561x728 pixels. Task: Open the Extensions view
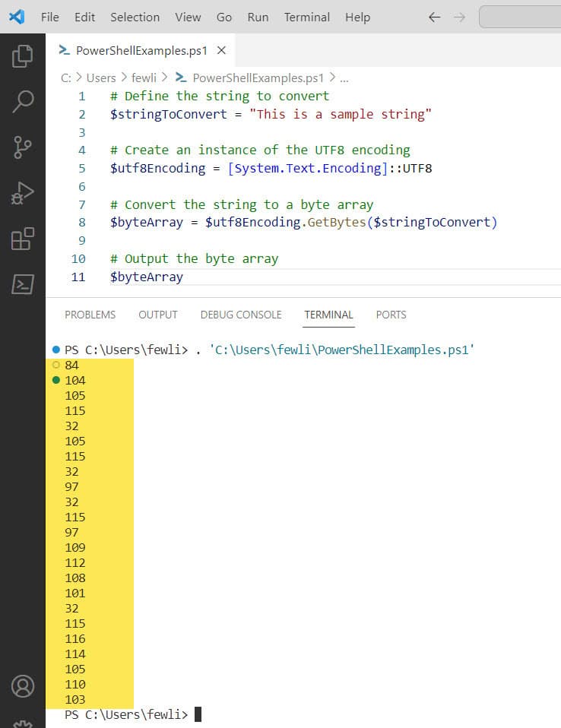tap(22, 239)
